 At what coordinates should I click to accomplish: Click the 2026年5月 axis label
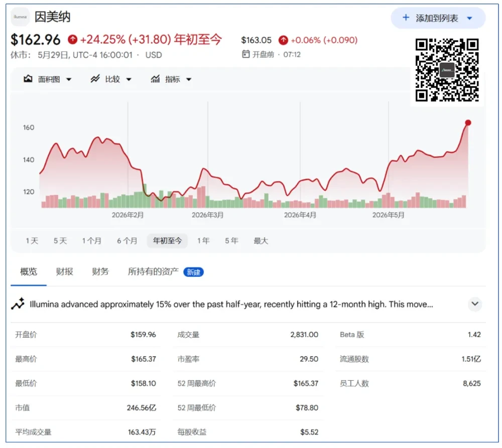coord(389,215)
